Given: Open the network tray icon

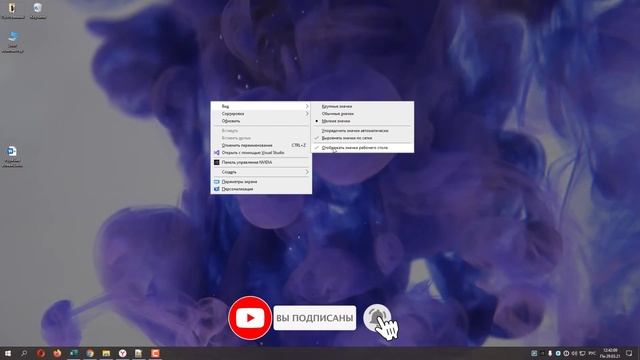Looking at the screenshot, I should point(582,353).
